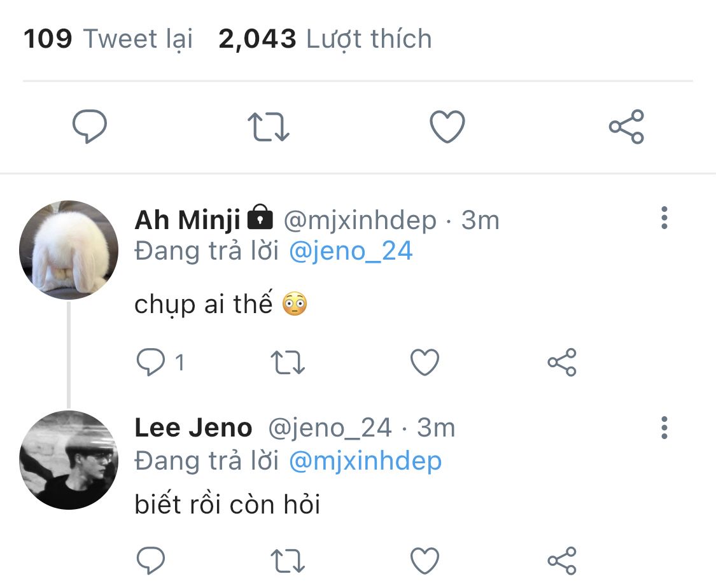This screenshot has height=588, width=716.
Task: Retweet Lee Jeno's reply
Action: point(288,561)
